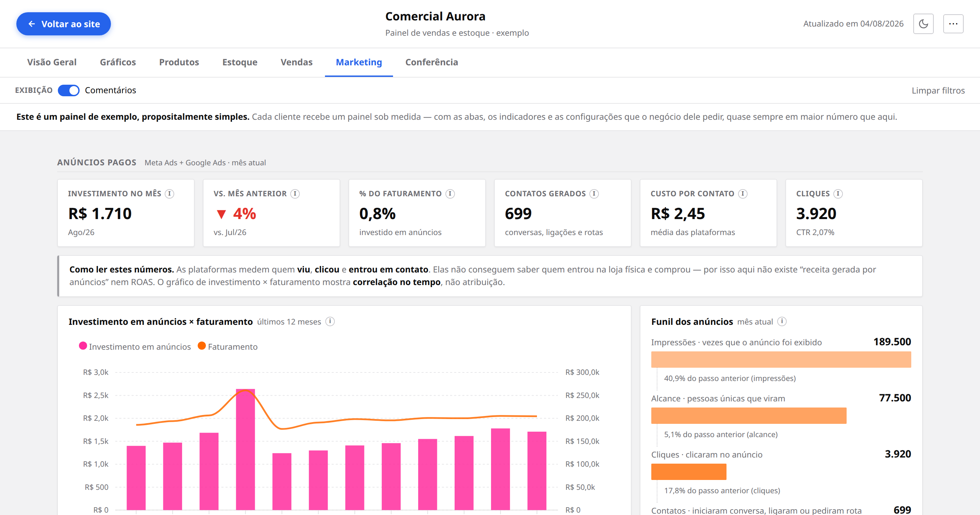Screen dimensions: 980x515
Task: Click info icon beside Contatos gerados
Action: [x=594, y=194]
